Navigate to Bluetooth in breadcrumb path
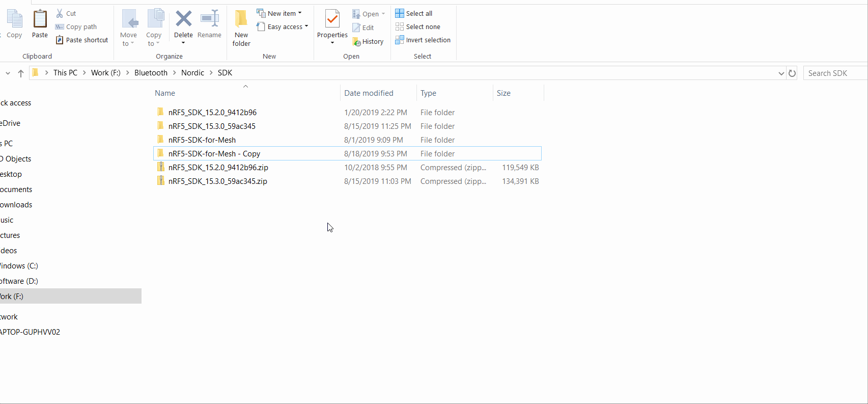Viewport: 868px width, 404px height. [151, 73]
